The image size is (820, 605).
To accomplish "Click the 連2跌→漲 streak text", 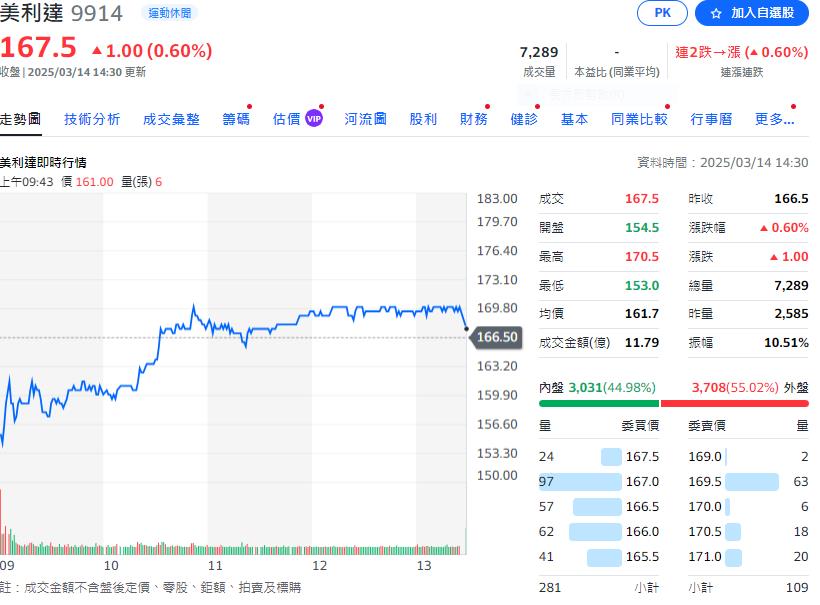I will (742, 52).
